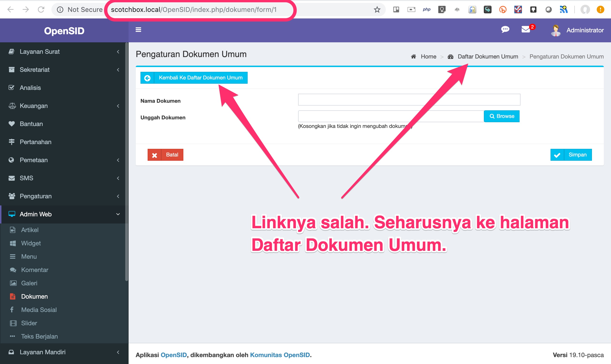Click the Pemetaan globe icon
Image resolution: width=611 pixels, height=364 pixels.
click(12, 160)
